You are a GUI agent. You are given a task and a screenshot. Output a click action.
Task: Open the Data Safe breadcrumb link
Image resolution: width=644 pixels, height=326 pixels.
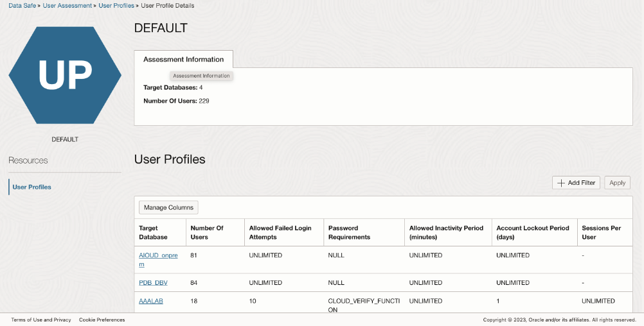(22, 6)
